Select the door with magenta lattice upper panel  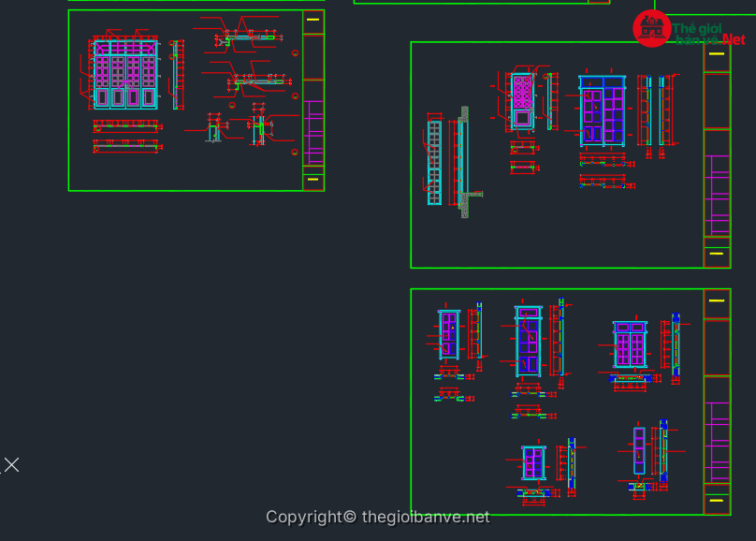tap(521, 100)
